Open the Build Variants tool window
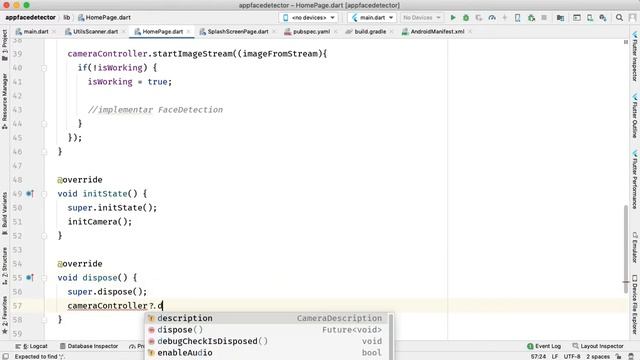Image resolution: width=640 pixels, height=360 pixels. pyautogui.click(x=4, y=214)
